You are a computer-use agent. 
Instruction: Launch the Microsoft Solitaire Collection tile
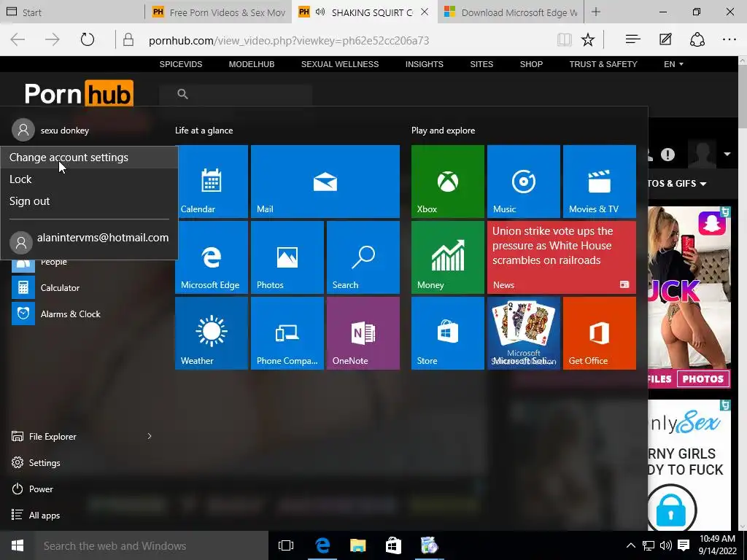[524, 332]
